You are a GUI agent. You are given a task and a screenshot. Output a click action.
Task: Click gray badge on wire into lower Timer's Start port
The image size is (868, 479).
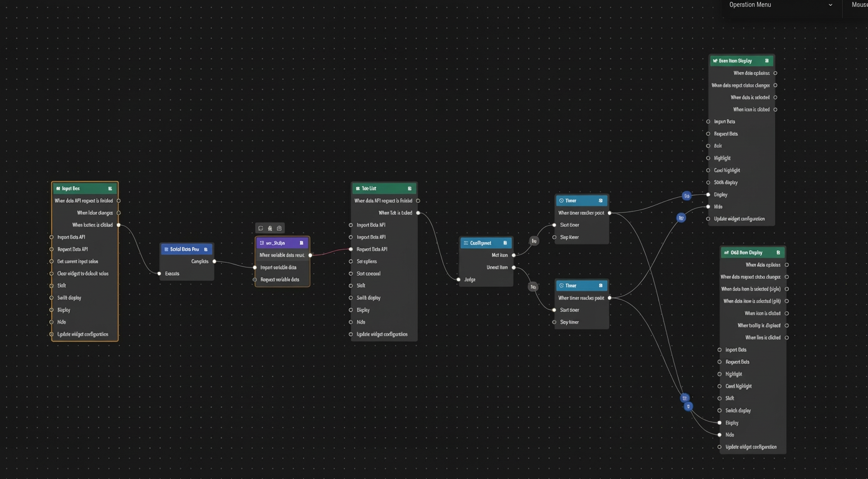533,287
